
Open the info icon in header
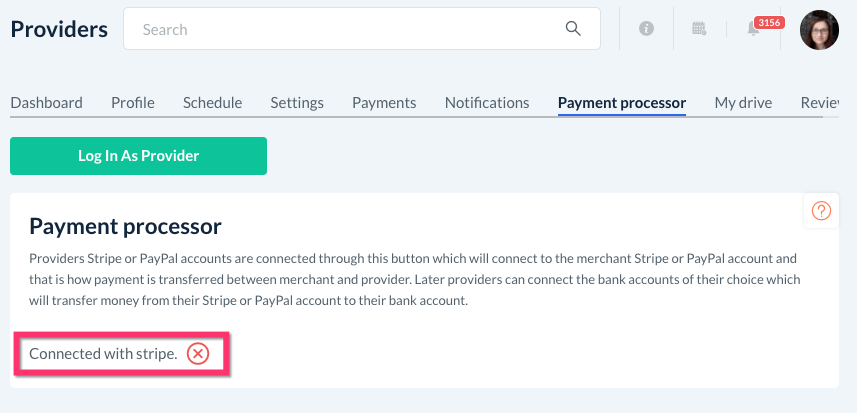click(646, 30)
